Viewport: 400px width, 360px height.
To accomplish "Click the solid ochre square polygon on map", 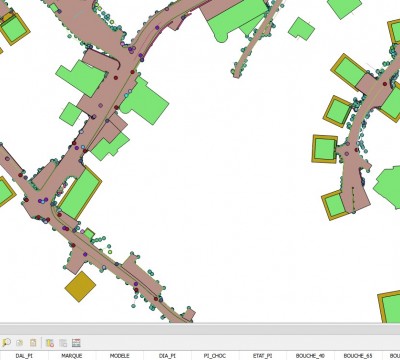I will click(80, 287).
